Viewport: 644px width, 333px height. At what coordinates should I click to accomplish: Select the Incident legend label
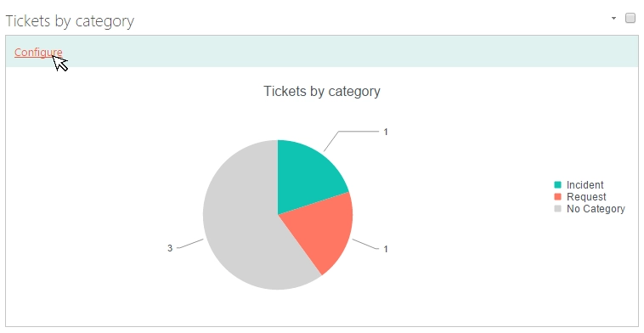coord(585,185)
